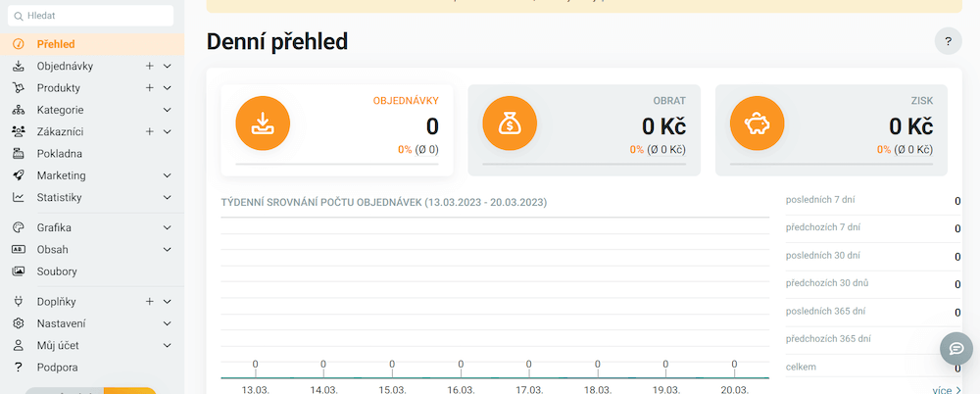
Task: Open the Statistiky menu item
Action: (x=60, y=198)
